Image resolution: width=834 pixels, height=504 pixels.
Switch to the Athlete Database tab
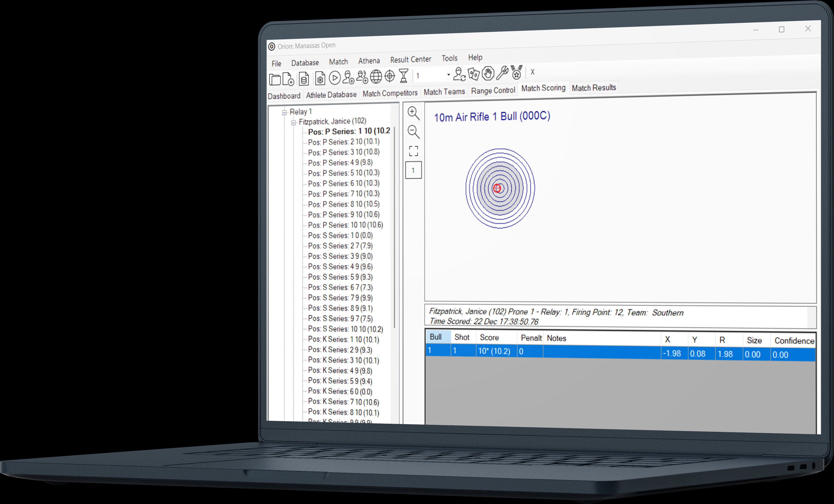(331, 95)
